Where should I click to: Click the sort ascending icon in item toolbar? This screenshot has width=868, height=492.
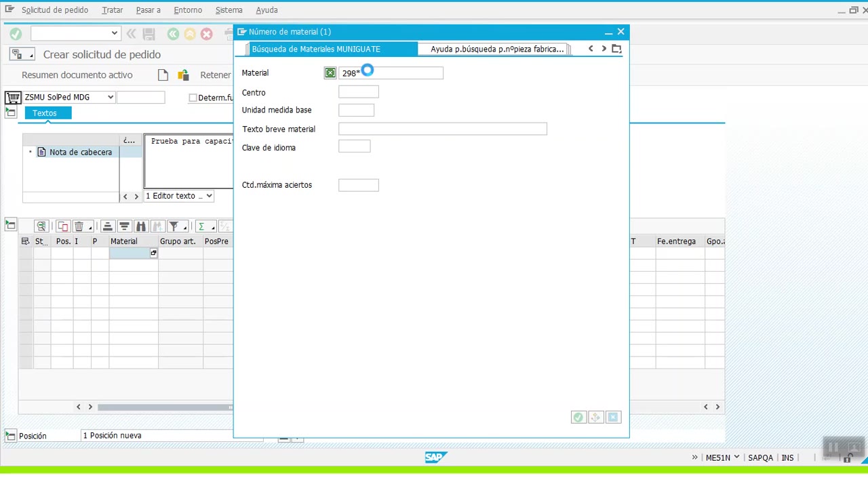pyautogui.click(x=107, y=226)
